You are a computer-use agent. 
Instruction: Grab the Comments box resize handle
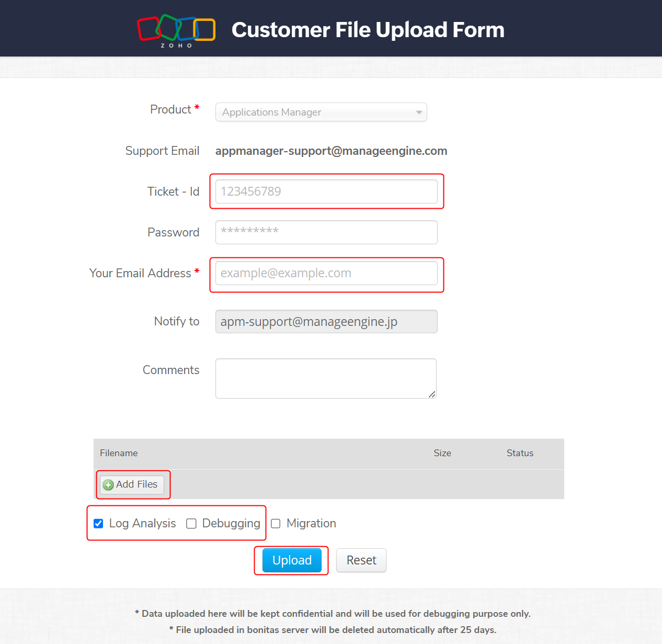tap(432, 394)
